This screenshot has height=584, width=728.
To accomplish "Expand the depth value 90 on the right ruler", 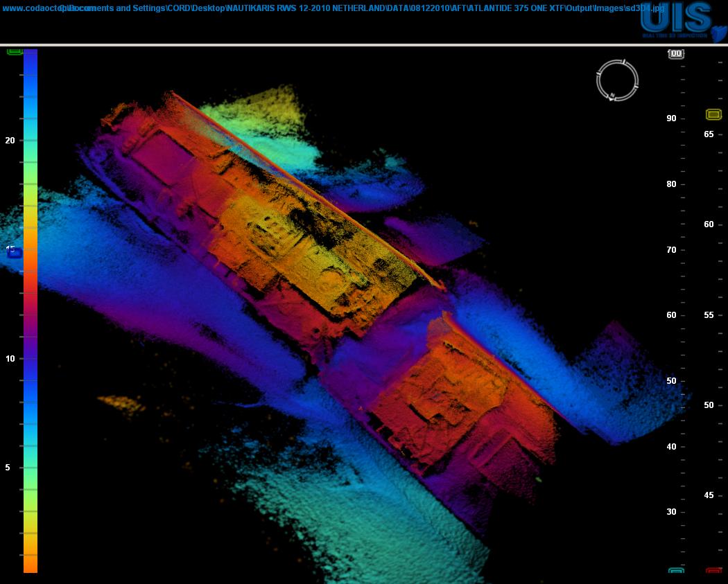I will (x=670, y=118).
